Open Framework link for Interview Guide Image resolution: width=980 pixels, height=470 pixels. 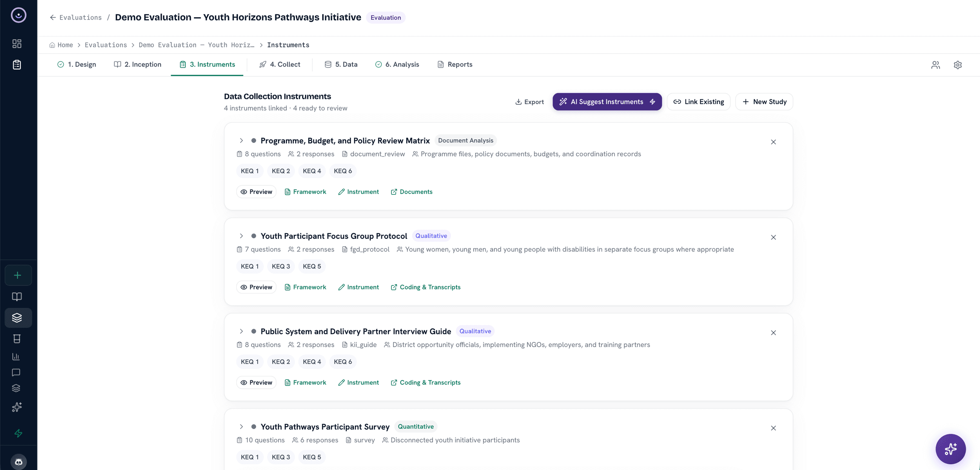(305, 383)
